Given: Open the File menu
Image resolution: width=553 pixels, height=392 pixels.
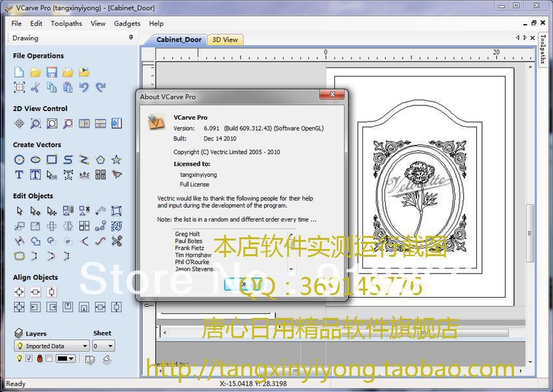Looking at the screenshot, I should pos(16,23).
